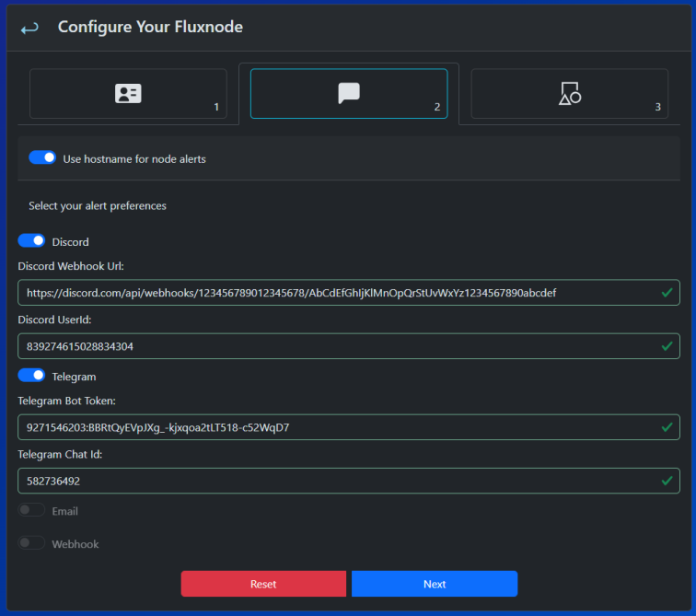Disable the Discord alert switch
Image resolution: width=696 pixels, height=616 pixels.
(x=32, y=241)
